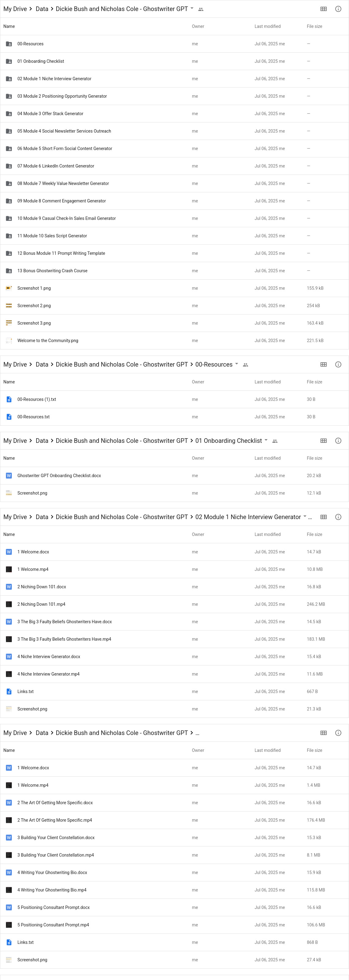Open 08 Module 7 Weekly Value Newsletter Generator
Screen dimensions: 349x980
point(63,183)
